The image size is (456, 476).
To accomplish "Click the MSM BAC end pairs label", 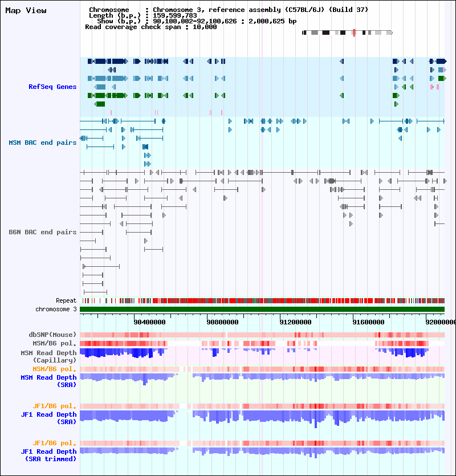I will [x=43, y=143].
